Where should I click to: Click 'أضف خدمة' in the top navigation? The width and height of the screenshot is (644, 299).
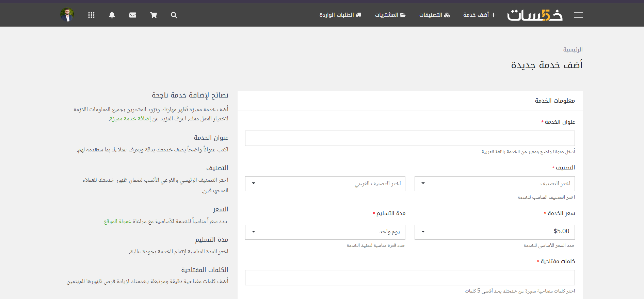click(x=479, y=15)
